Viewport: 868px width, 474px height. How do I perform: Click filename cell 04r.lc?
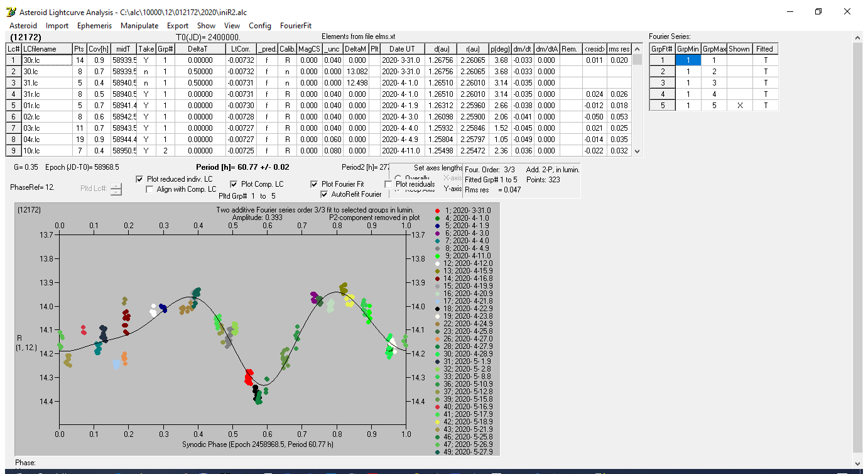(x=46, y=139)
